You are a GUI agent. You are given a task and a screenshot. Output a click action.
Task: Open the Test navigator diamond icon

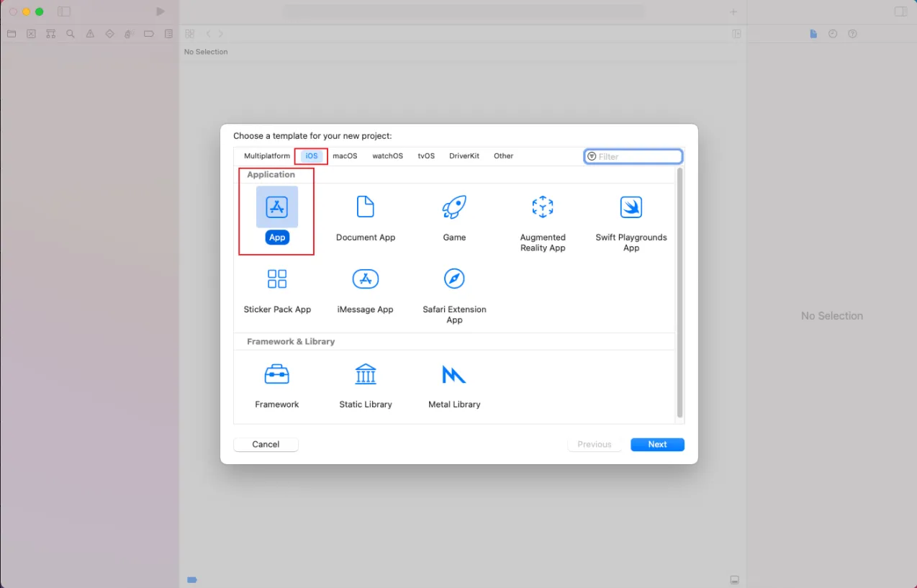[109, 34]
